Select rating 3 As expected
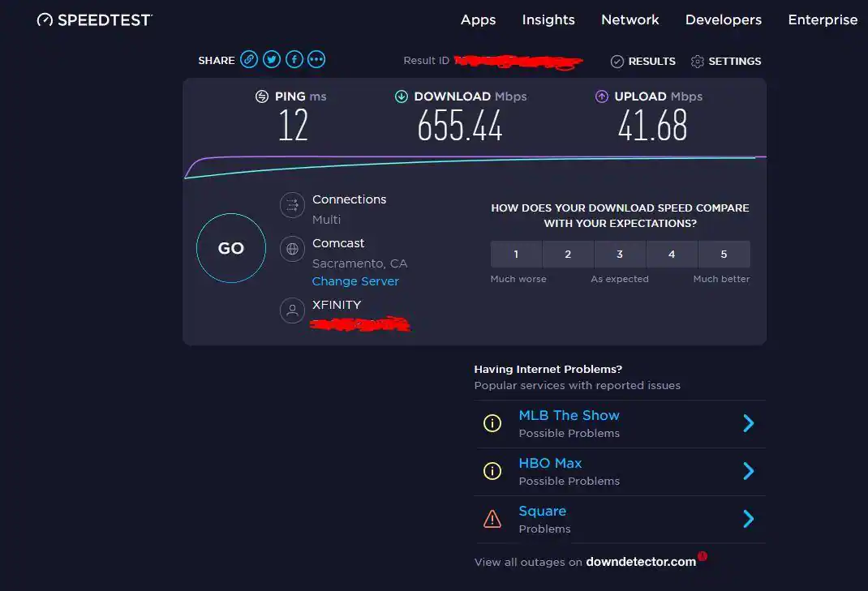Image resolution: width=868 pixels, height=591 pixels. [620, 255]
